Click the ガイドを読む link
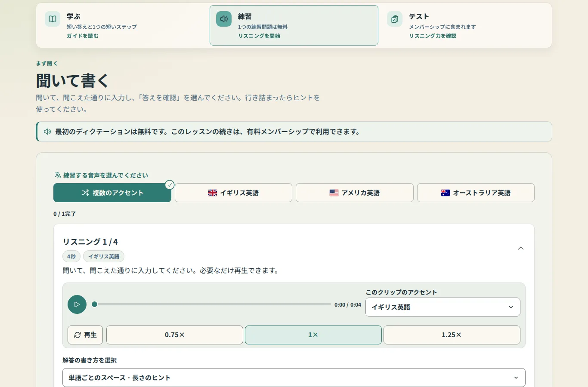Screen dimensions: 588x387 (x=83, y=36)
